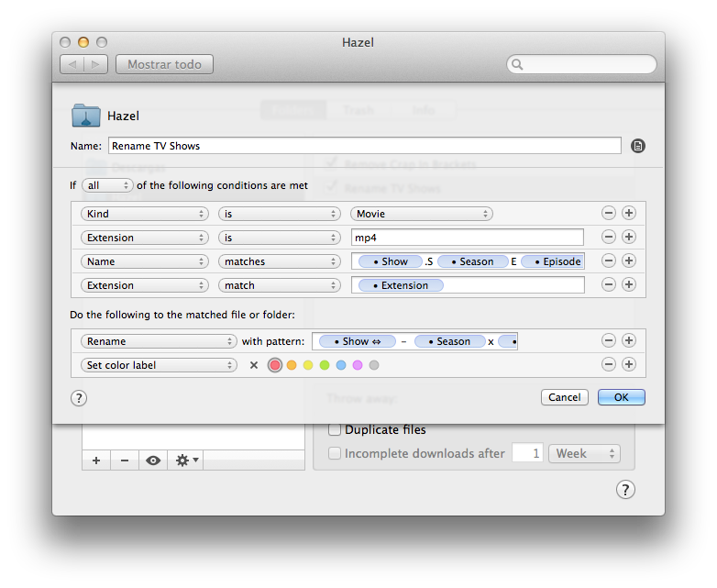The width and height of the screenshot is (717, 588).
Task: Open the Rename action dropdown
Action: pos(159,341)
